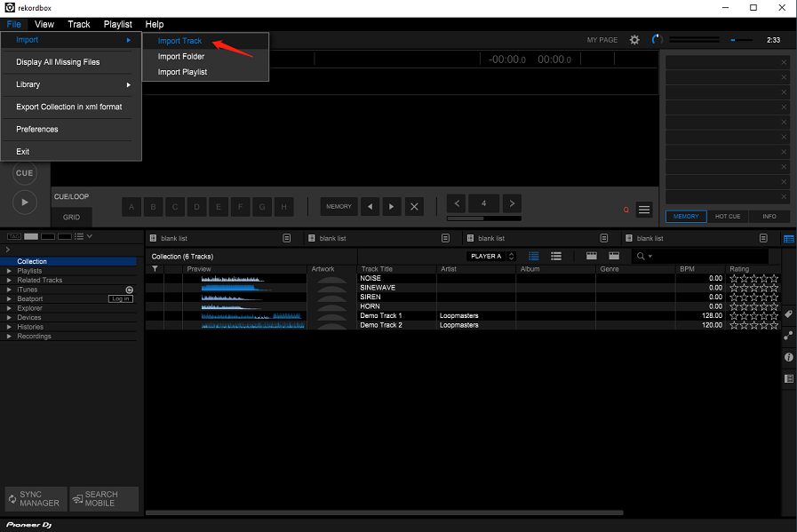
Task: Switch to the INFO tab
Action: (769, 217)
